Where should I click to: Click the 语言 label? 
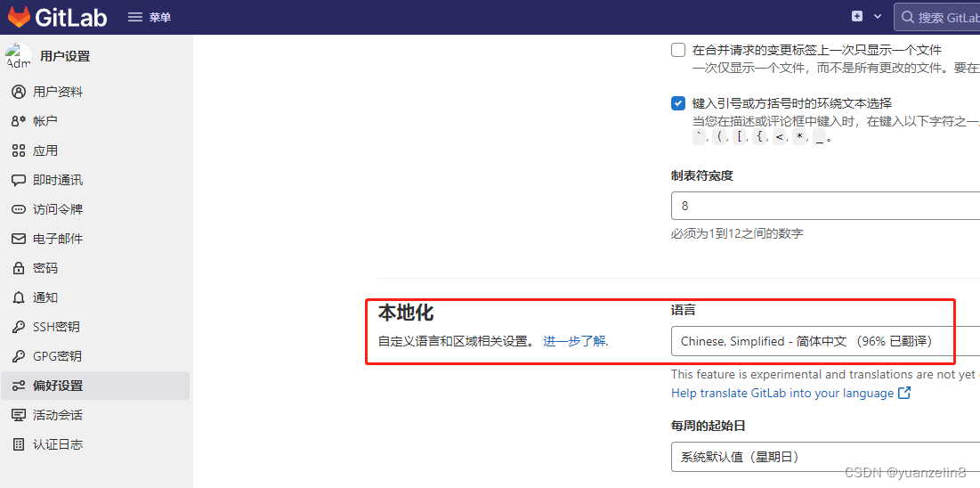[683, 310]
